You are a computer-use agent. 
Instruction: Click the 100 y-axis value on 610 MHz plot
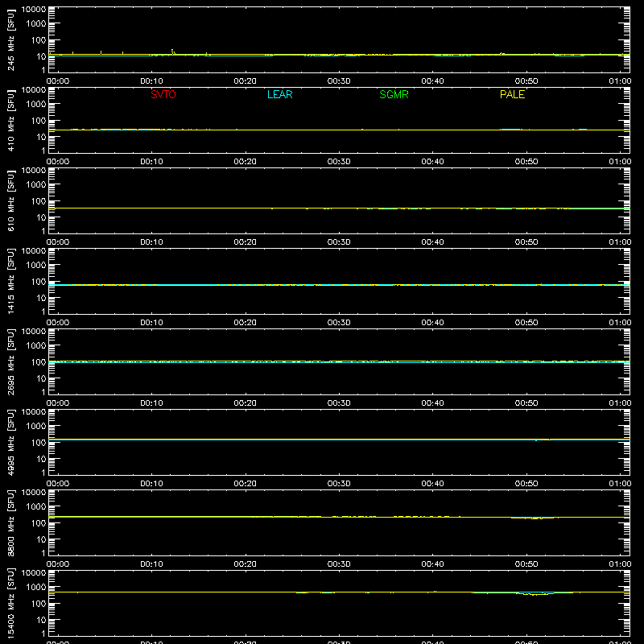click(39, 201)
